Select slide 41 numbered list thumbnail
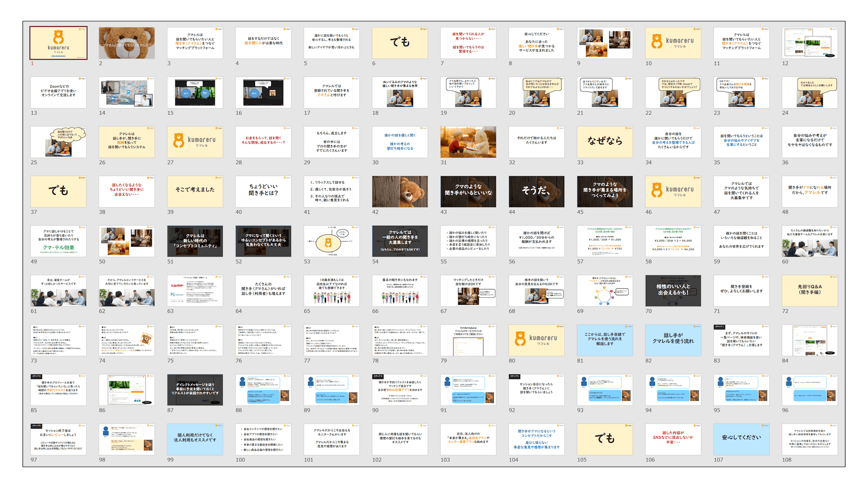 [x=332, y=192]
